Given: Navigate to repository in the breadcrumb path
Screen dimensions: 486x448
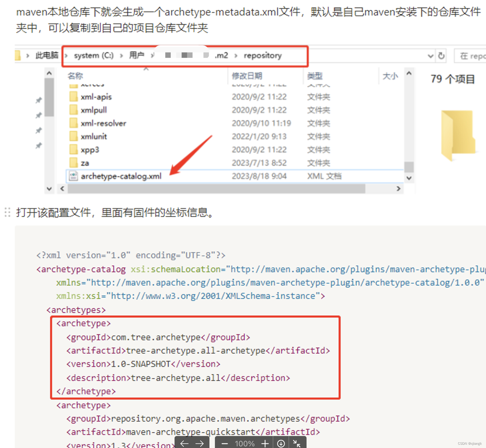Looking at the screenshot, I should point(262,55).
